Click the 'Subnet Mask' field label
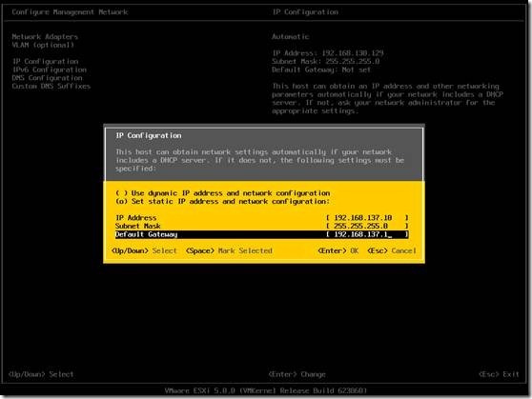Viewport: 532px width, 399px height. (137, 226)
